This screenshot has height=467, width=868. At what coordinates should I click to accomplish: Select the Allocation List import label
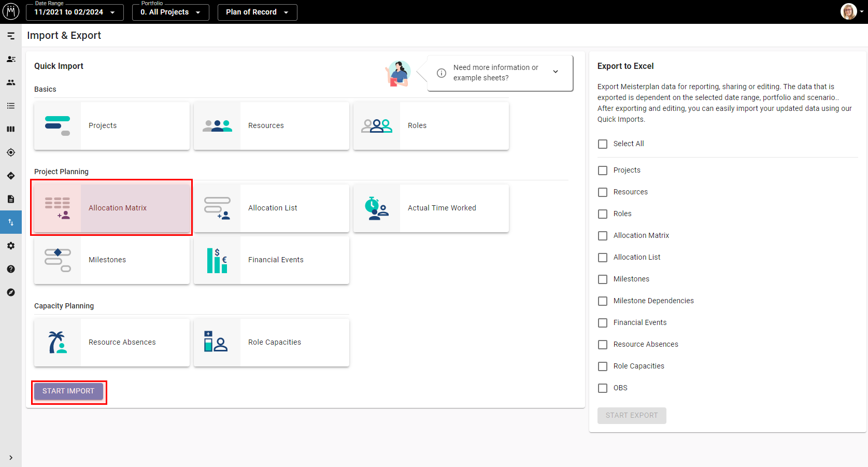[x=273, y=208]
